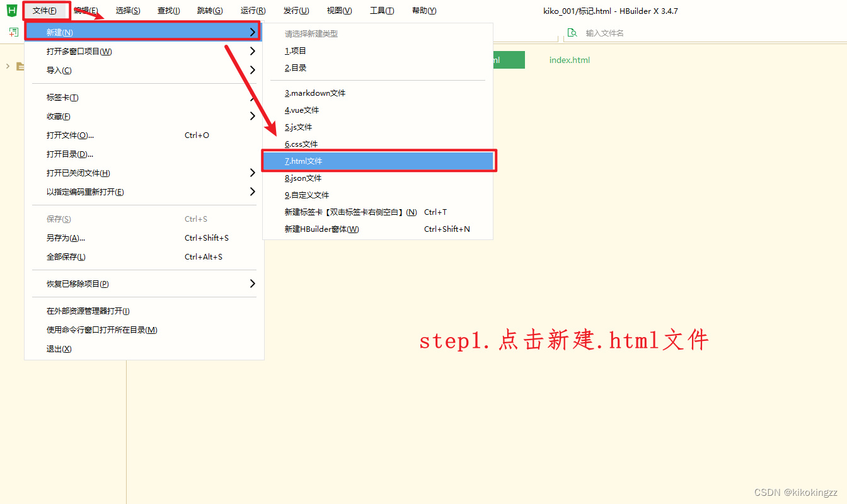Open the 文件(F) menu
847x504 pixels.
click(45, 11)
